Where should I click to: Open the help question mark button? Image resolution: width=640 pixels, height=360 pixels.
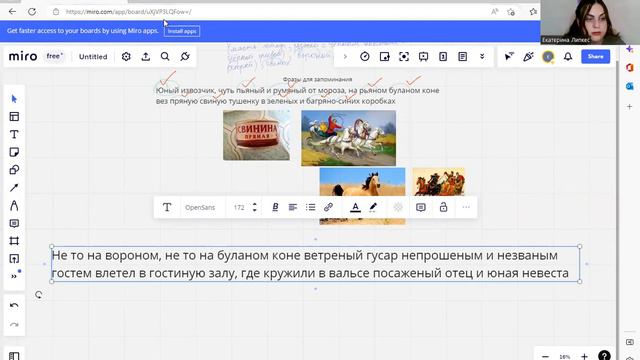click(604, 356)
